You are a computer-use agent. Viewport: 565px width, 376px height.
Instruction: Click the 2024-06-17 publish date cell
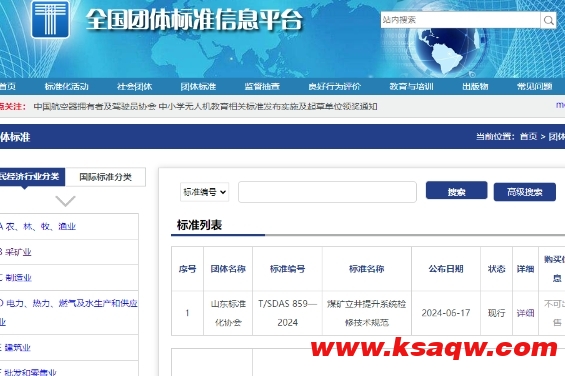point(446,313)
